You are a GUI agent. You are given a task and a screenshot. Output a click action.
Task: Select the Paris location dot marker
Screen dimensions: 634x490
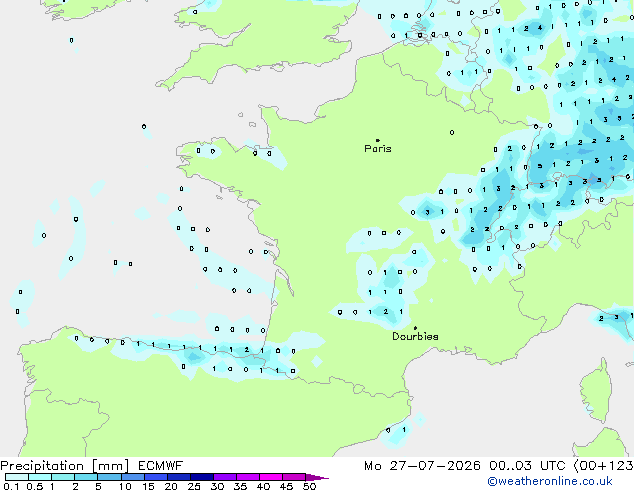pyautogui.click(x=378, y=140)
